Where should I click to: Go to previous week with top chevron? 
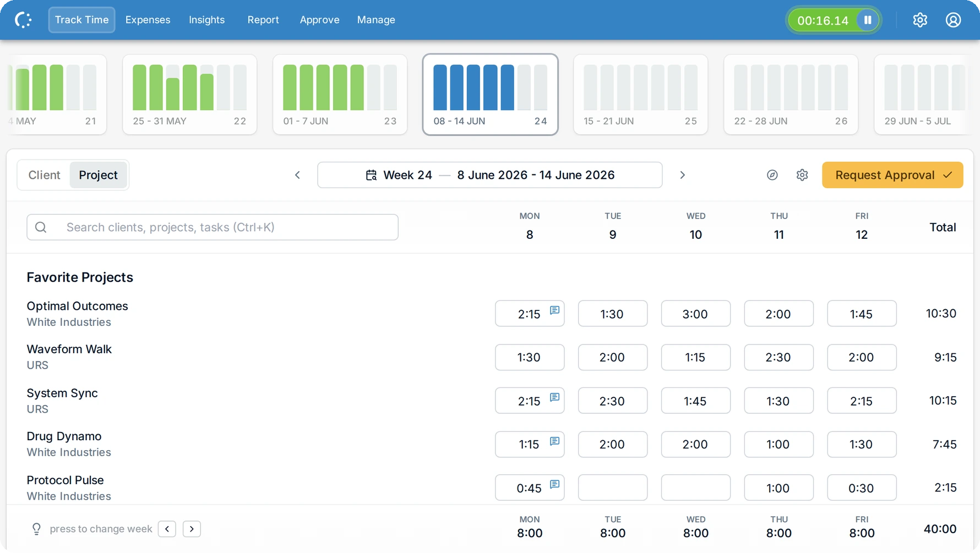[297, 175]
